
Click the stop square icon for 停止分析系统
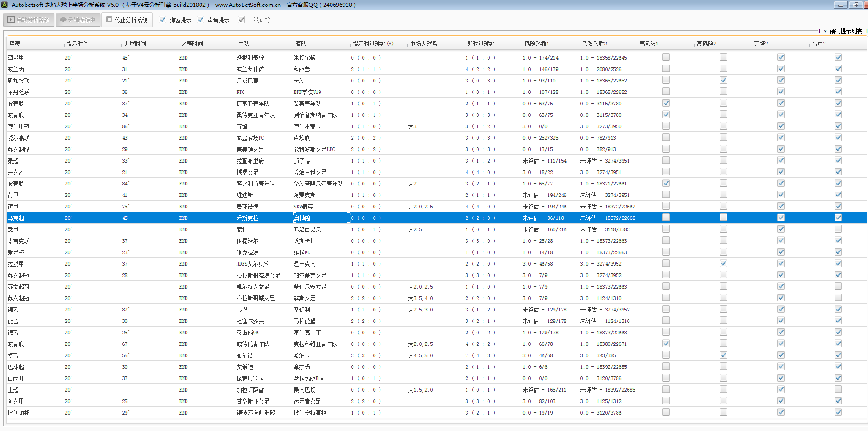109,20
